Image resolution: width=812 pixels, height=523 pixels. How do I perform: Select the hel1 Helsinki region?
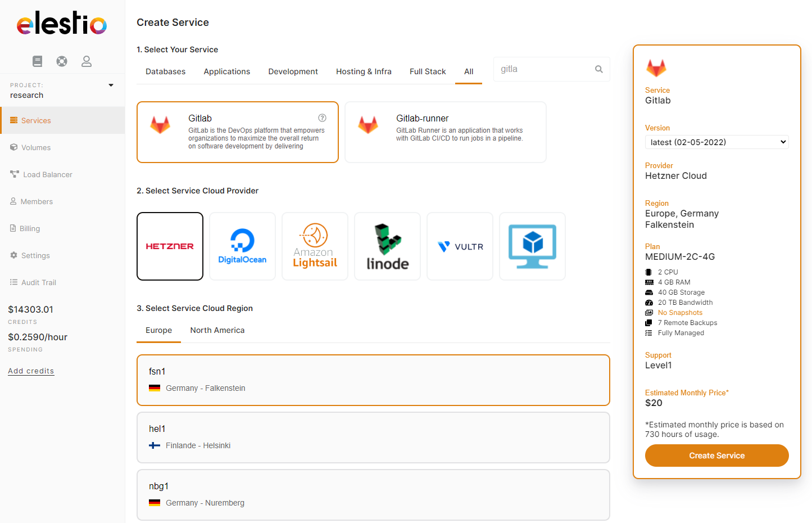[373, 437]
